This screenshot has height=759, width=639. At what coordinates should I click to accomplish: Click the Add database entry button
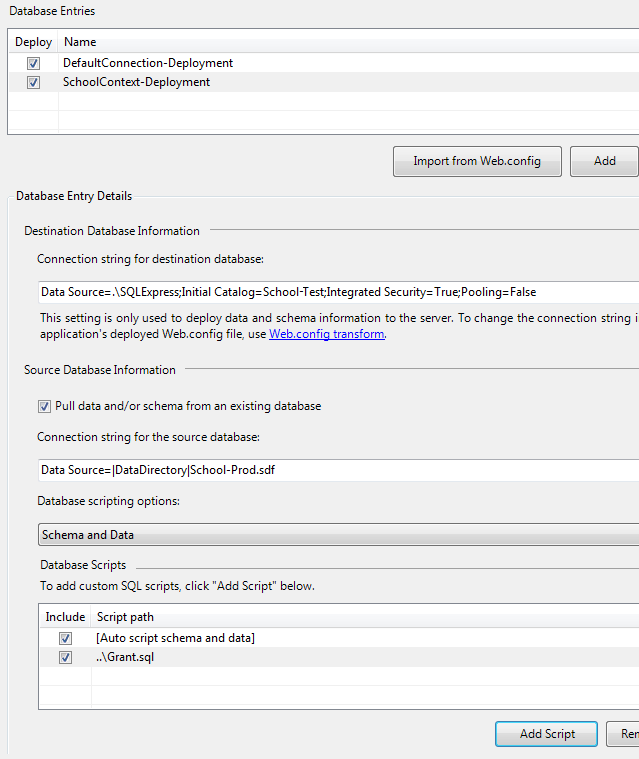click(604, 161)
